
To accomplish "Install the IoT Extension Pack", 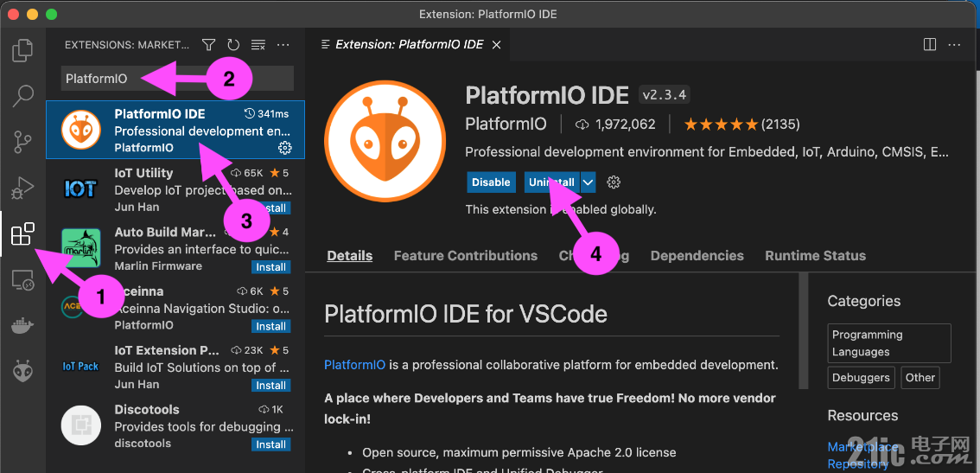I will [271, 386].
